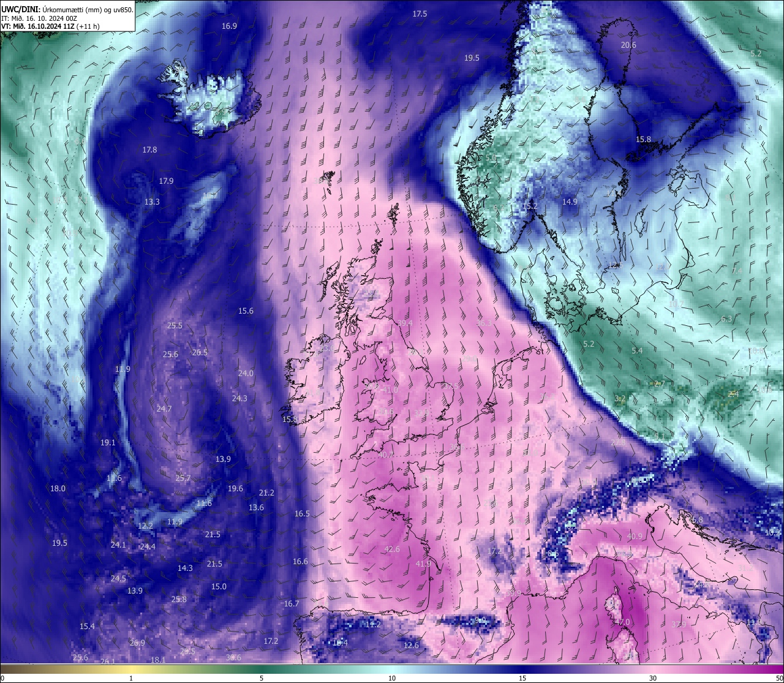The height and width of the screenshot is (683, 784).
Task: Click the 12.2 value on the map
Action: [x=145, y=526]
